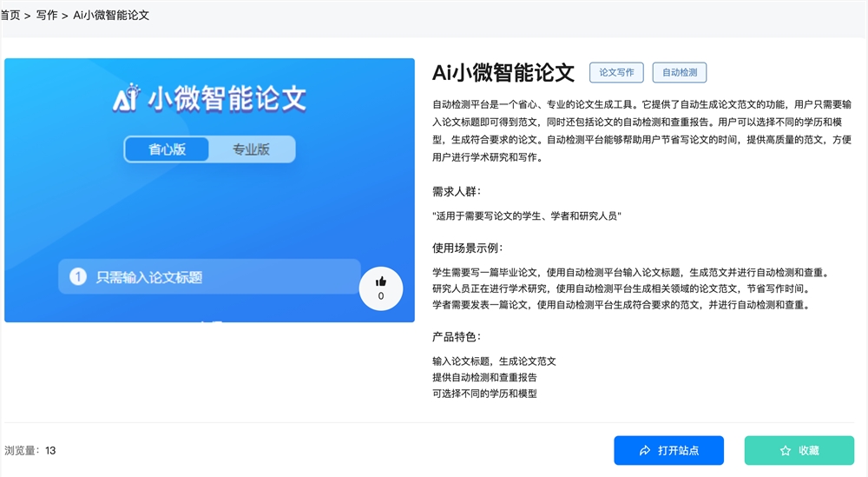Screen dimensions: 868x477
Task: Click the like count 0 under thumbs-up
Action: pos(381,295)
